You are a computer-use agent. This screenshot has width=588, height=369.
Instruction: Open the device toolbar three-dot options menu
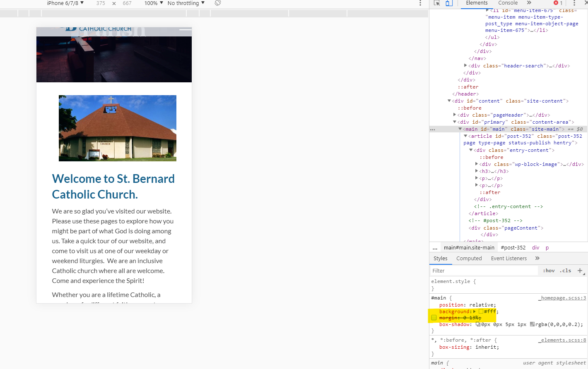pyautogui.click(x=420, y=3)
